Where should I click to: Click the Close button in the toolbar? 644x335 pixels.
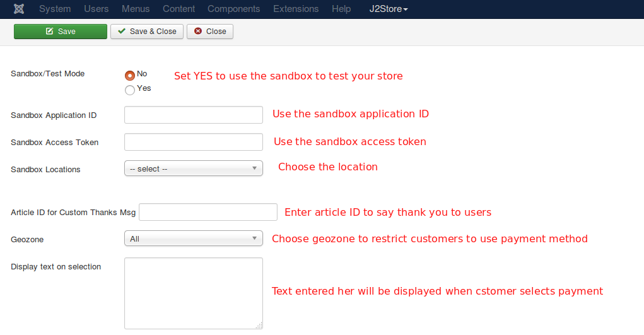(x=210, y=32)
